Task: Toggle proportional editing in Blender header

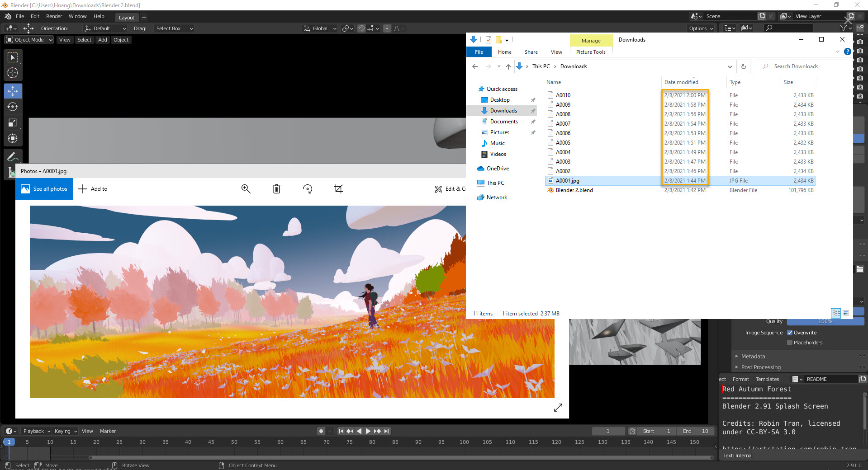Action: tap(387, 28)
